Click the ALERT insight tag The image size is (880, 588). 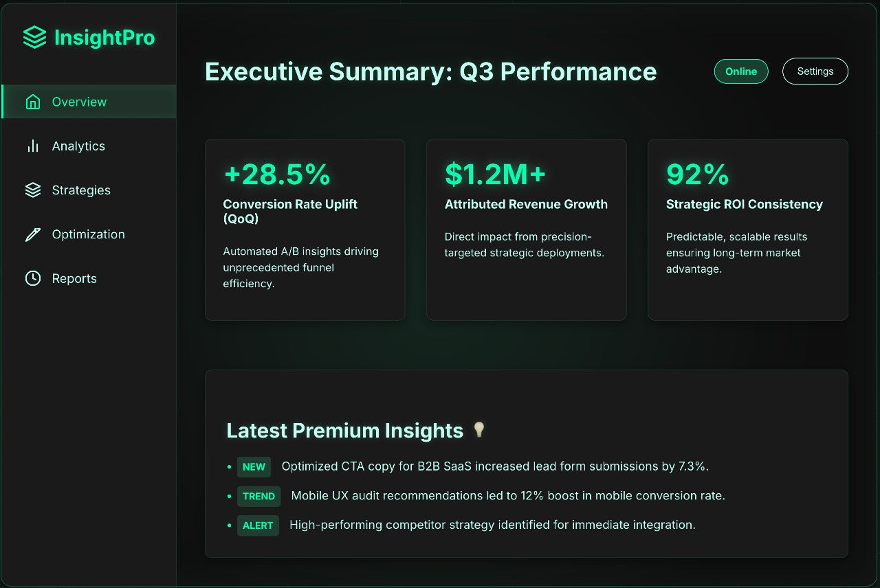coord(258,525)
